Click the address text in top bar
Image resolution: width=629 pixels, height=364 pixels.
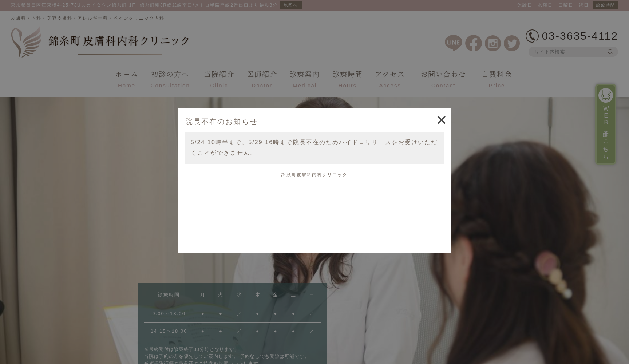(x=144, y=5)
